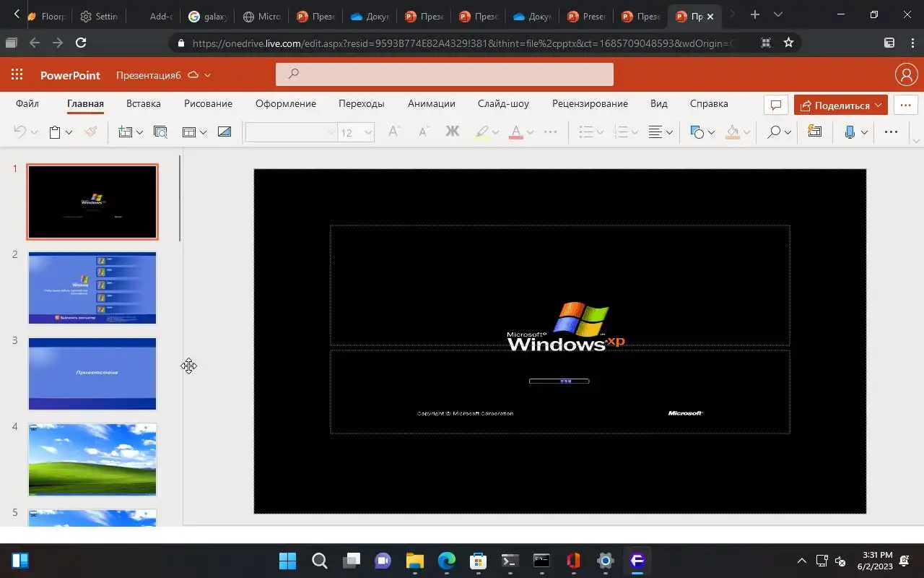Switch to the Переходы tab
924x578 pixels.
[x=362, y=103]
